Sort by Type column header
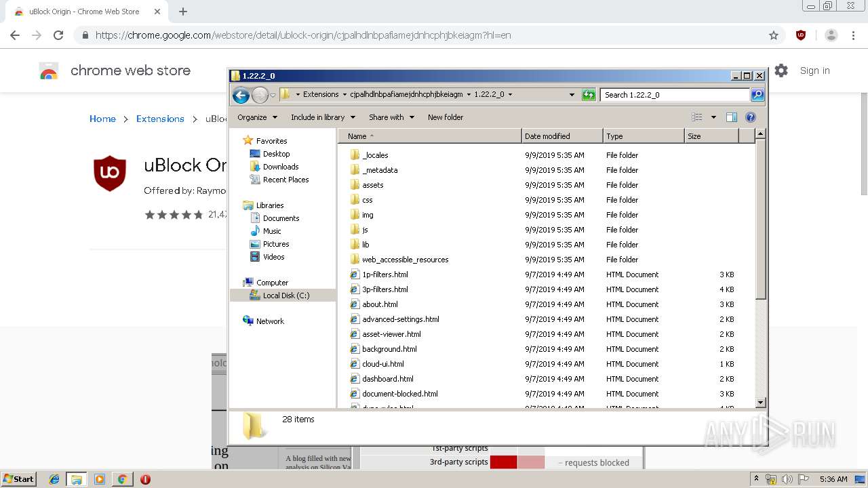Viewport: 868px width, 488px height. click(x=644, y=136)
